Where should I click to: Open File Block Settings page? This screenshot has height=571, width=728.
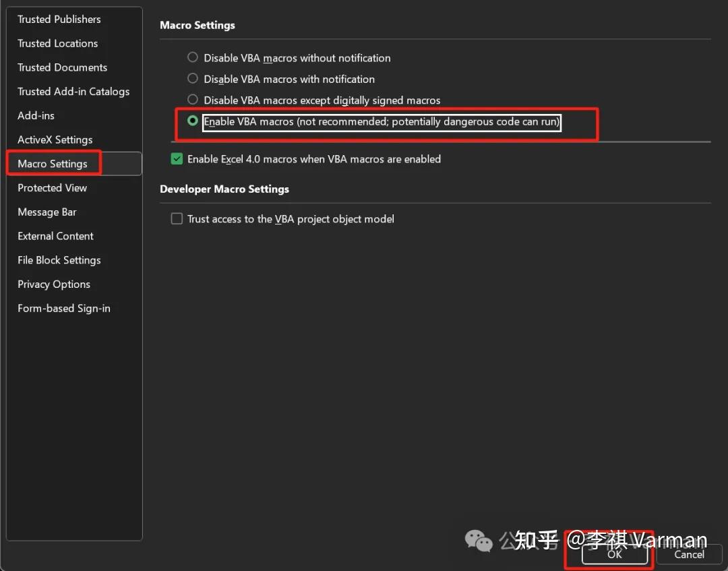pyautogui.click(x=59, y=260)
